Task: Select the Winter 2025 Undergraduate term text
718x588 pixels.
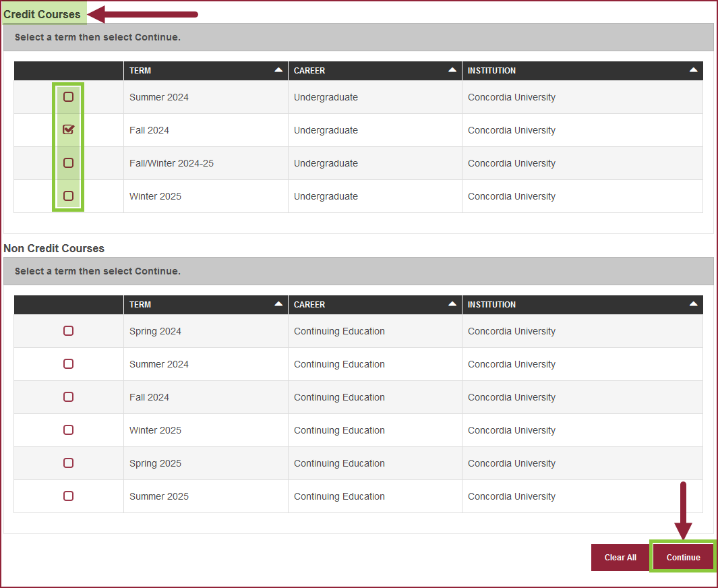Action: pyautogui.click(x=155, y=196)
